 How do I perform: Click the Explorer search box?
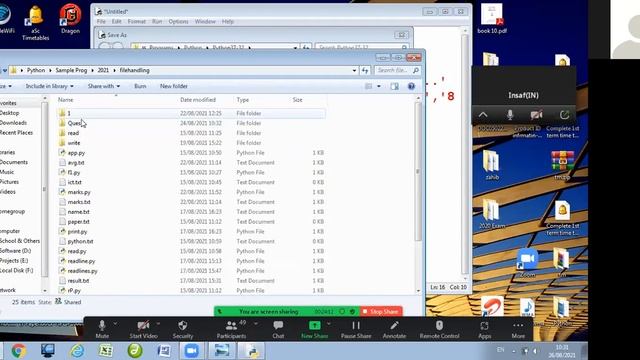[397, 70]
